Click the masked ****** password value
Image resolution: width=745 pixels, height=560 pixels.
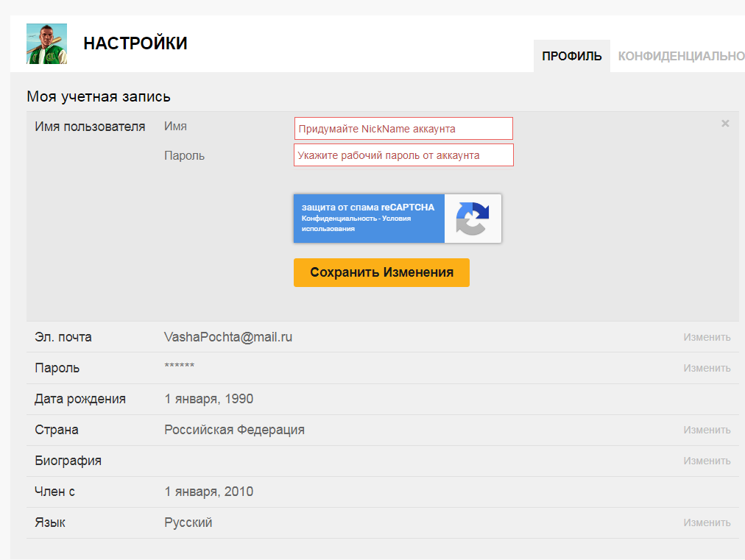(179, 365)
